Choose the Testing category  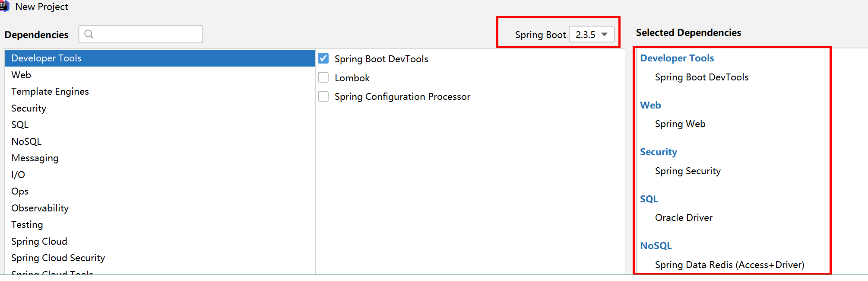[27, 225]
